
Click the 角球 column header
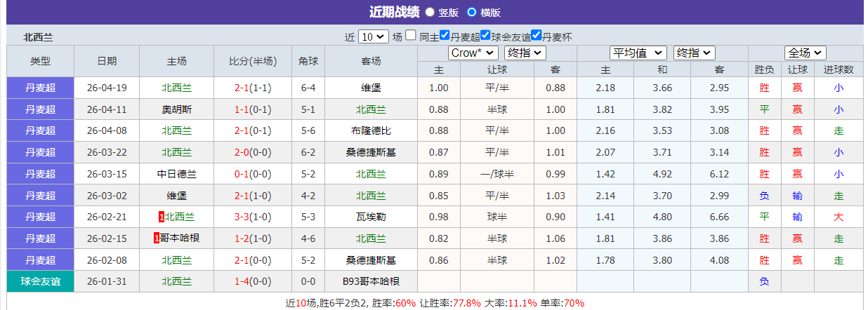coord(308,61)
